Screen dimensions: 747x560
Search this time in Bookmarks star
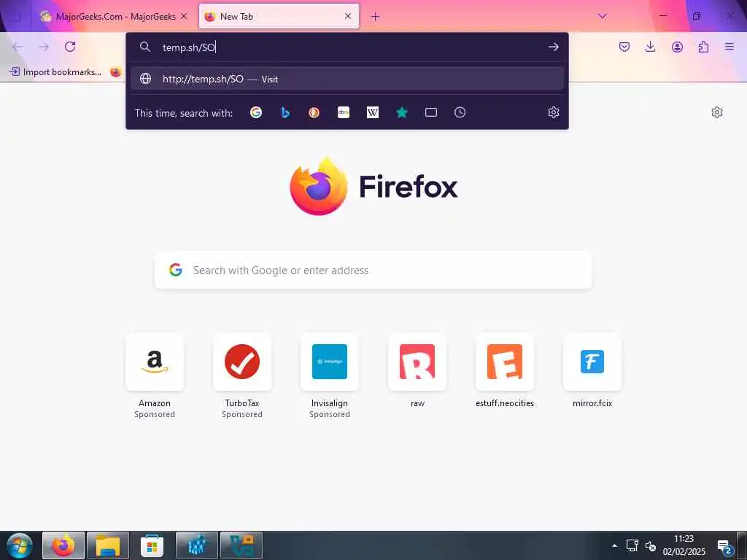tap(402, 112)
